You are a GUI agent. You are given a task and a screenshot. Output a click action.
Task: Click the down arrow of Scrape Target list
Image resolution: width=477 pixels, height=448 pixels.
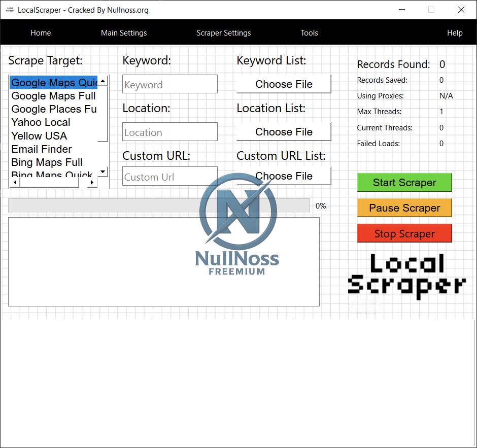tap(103, 172)
